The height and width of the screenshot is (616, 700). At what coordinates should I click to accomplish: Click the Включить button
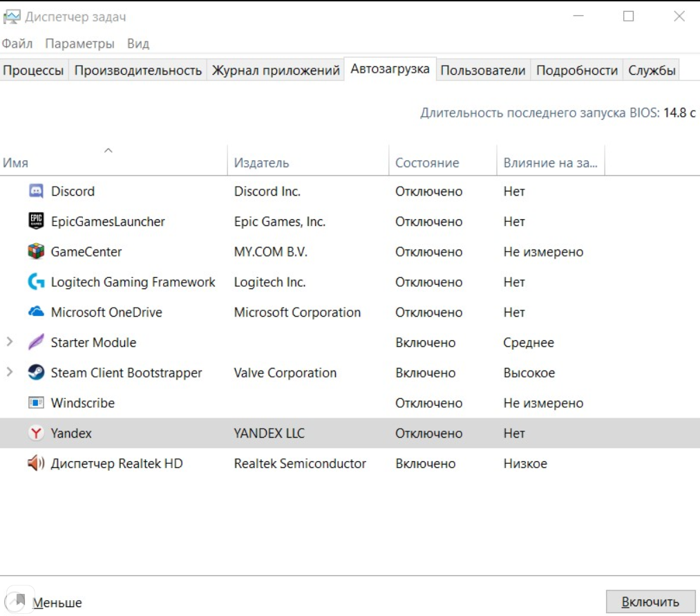click(650, 601)
